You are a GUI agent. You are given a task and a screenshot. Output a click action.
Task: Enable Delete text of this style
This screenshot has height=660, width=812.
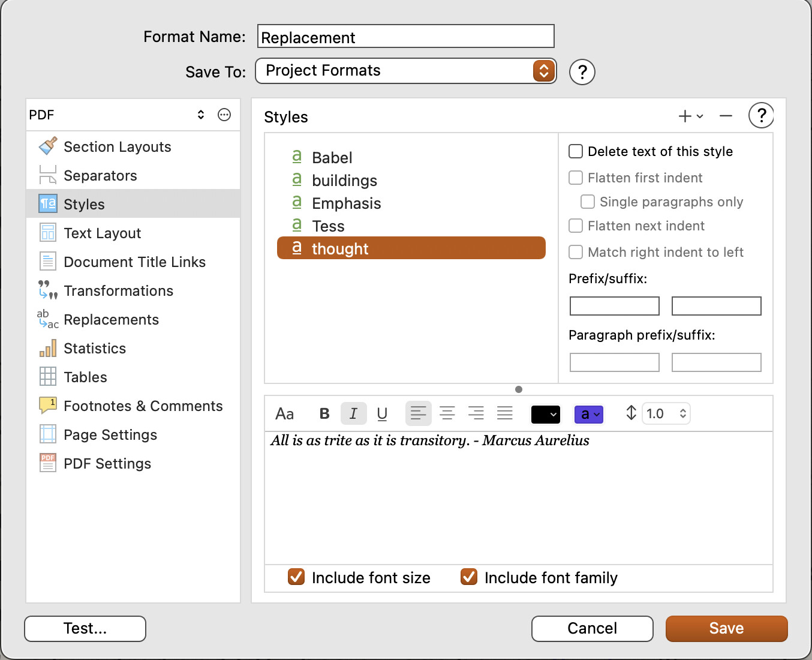click(x=576, y=151)
